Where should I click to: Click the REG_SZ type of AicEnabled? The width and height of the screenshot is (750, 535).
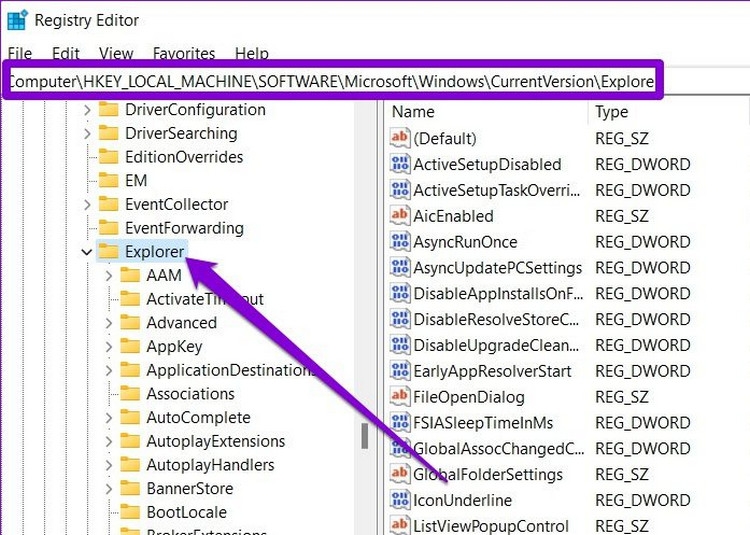tap(621, 216)
